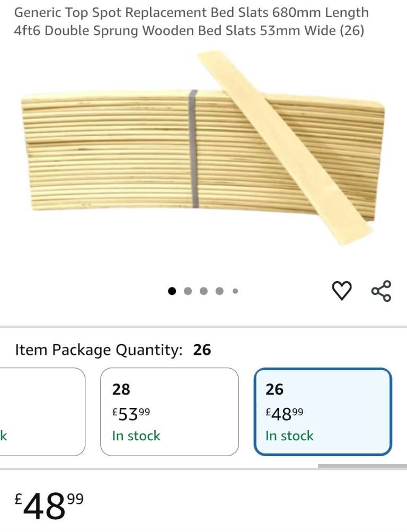This screenshot has width=407, height=532.
Task: Tap the bold 26 beside Item Package Quantity
Action: 202,350
